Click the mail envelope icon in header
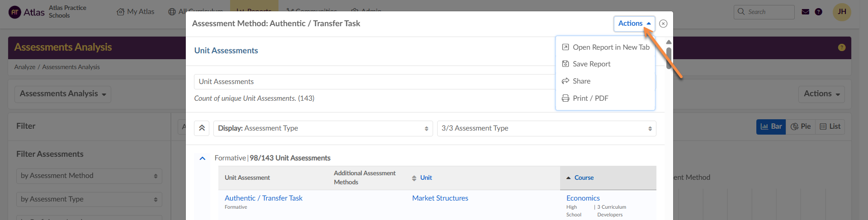 coord(805,12)
